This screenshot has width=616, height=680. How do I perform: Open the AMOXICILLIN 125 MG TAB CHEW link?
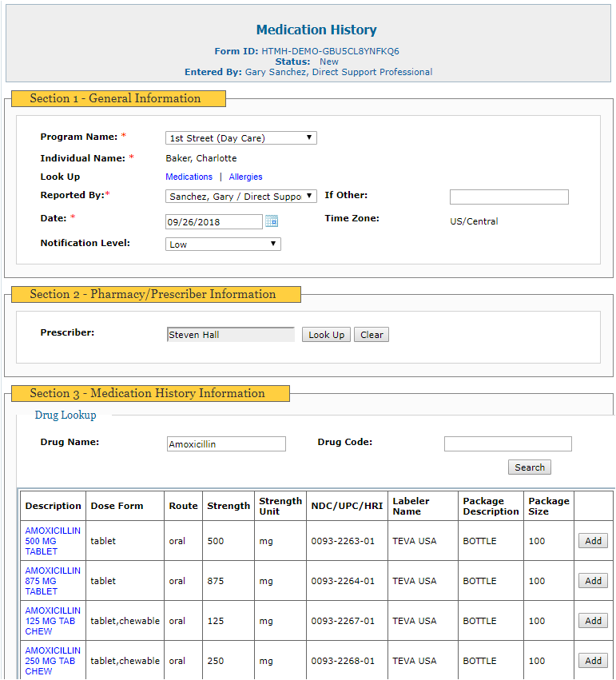53,621
